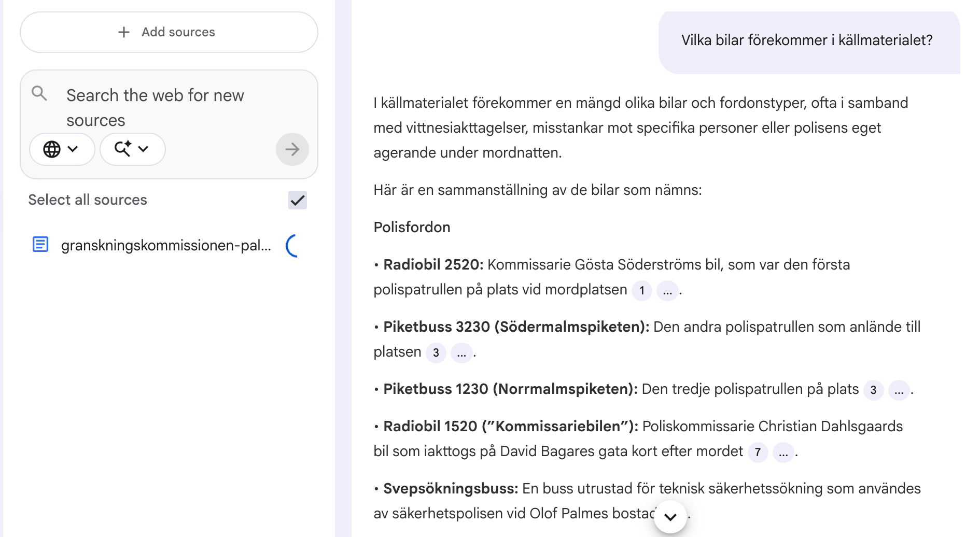This screenshot has height=537, width=980.
Task: Open the granskningskommissionen-pal... source
Action: 166,245
